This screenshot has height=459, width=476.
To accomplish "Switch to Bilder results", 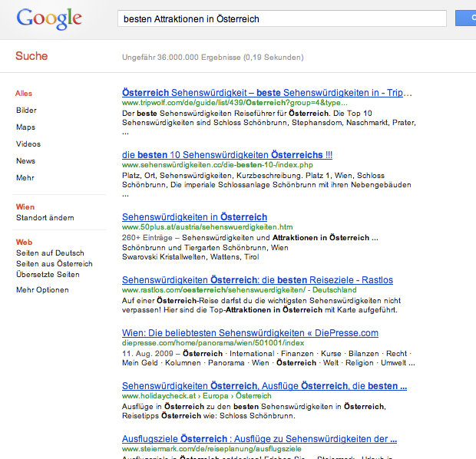I will [x=26, y=111].
